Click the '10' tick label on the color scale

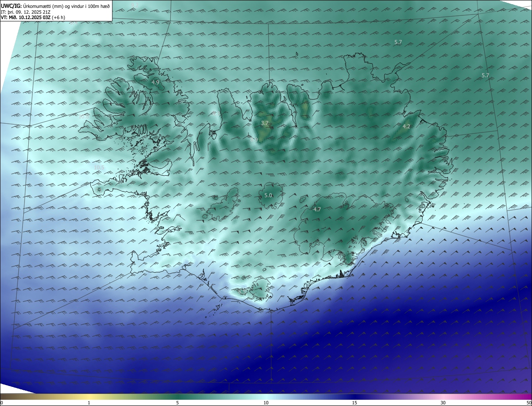266,403
